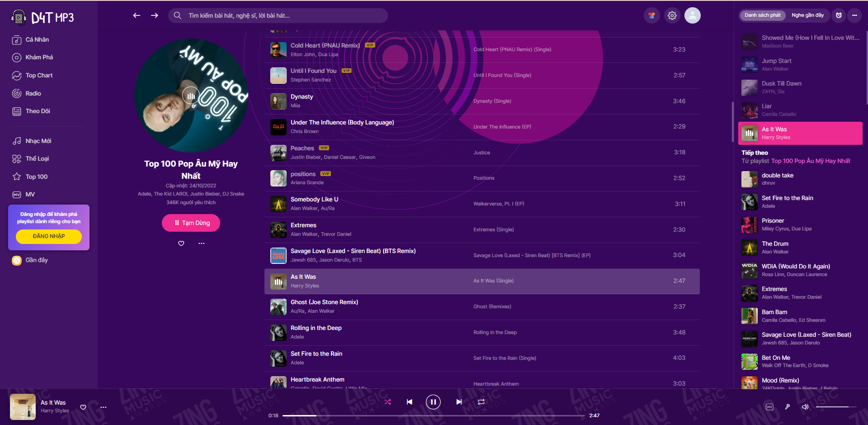This screenshot has height=425, width=868.
Task: Open playlist more options below Tạm Dừng
Action: [202, 244]
